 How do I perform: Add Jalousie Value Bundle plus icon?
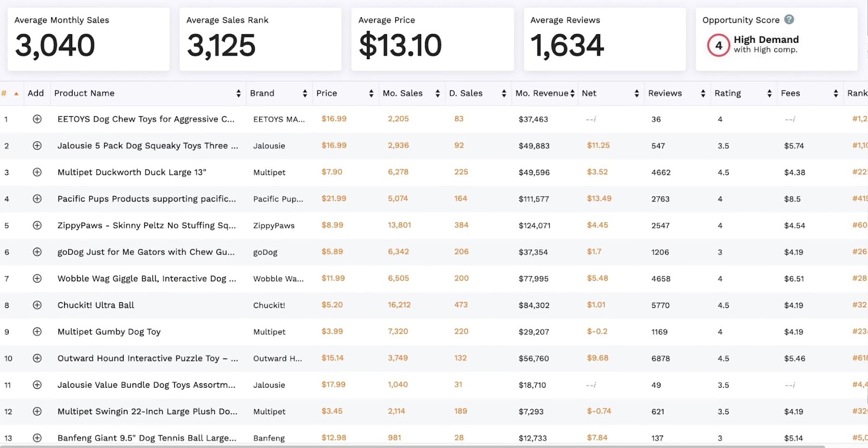point(37,385)
